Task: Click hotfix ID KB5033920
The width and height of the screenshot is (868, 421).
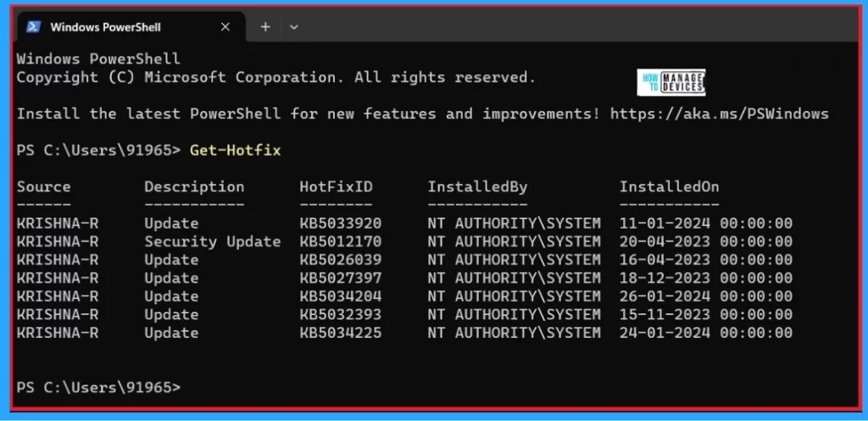Action: 341,224
